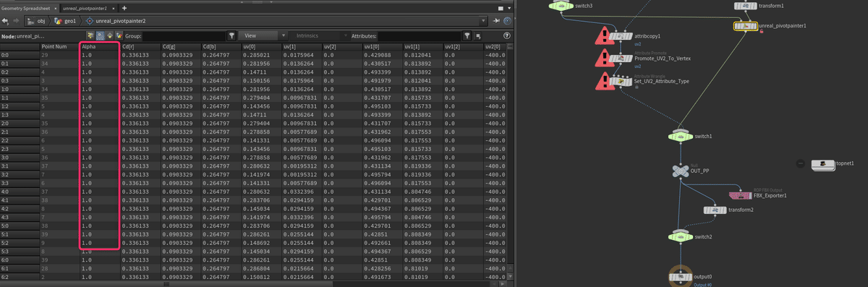Click the Cd[r] column header

pos(140,46)
